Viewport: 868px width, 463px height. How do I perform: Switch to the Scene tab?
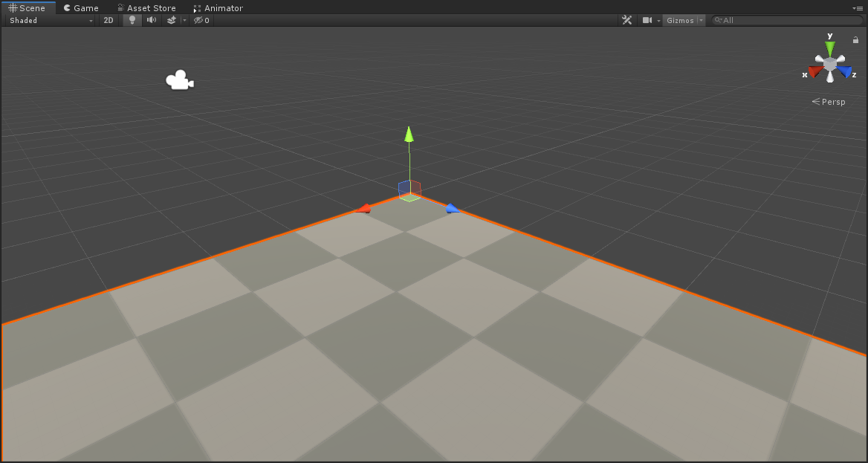tap(27, 7)
